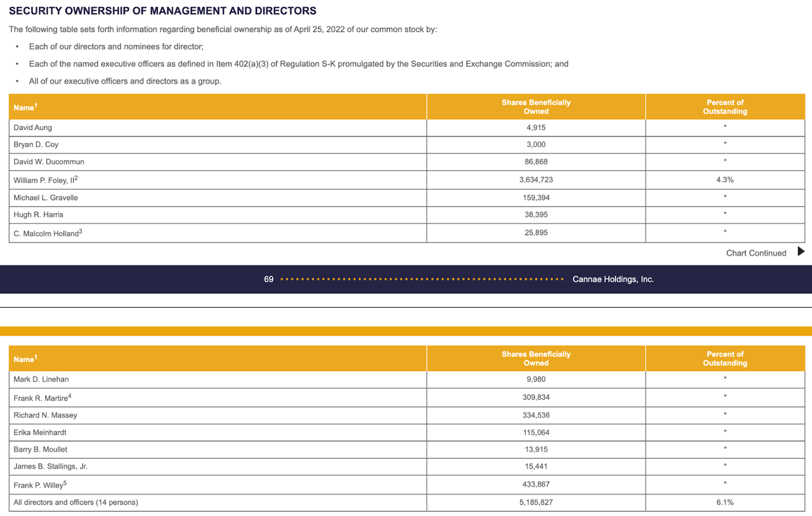812x516 pixels.
Task: Click bullet All of our executive officers
Action: [125, 81]
